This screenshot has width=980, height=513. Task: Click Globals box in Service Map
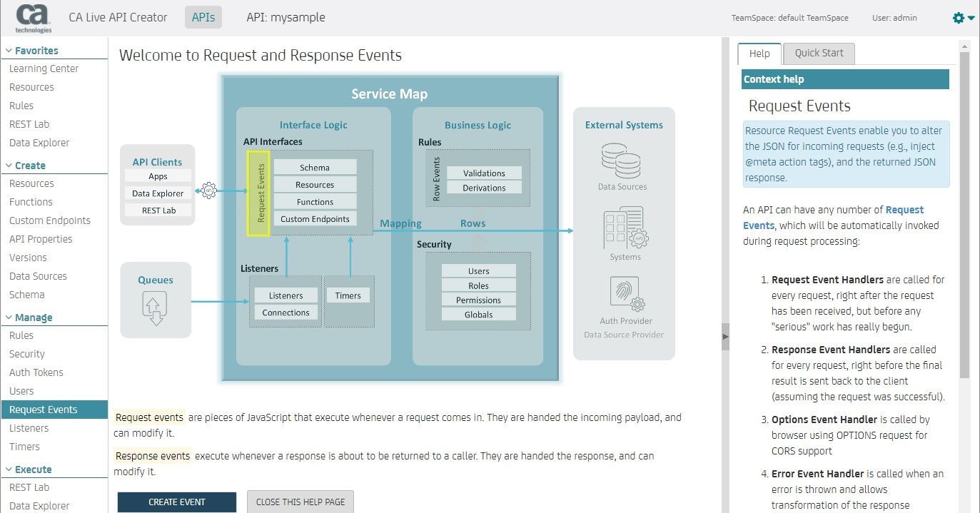478,315
